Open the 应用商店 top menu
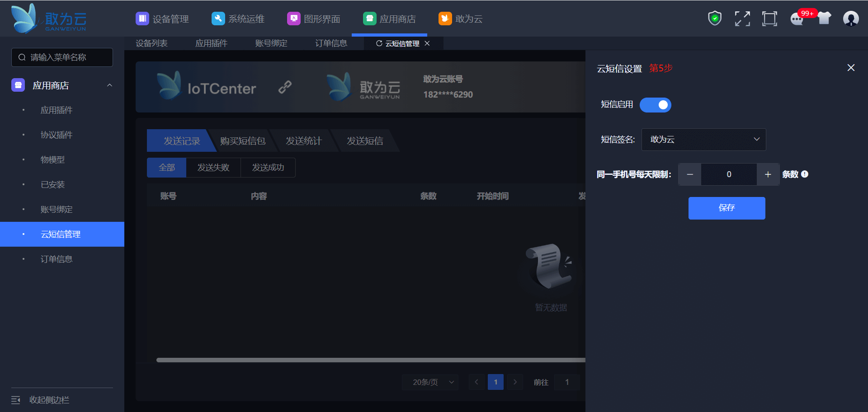 [x=389, y=19]
